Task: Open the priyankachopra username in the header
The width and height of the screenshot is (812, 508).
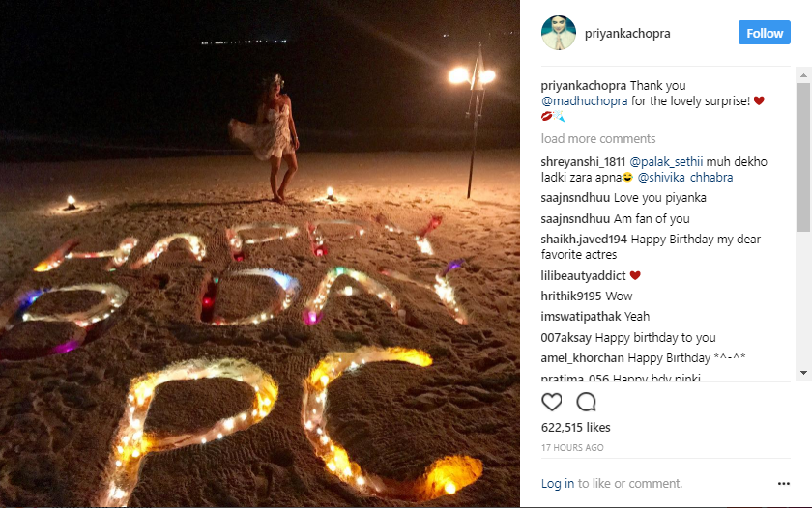Action: pyautogui.click(x=627, y=33)
